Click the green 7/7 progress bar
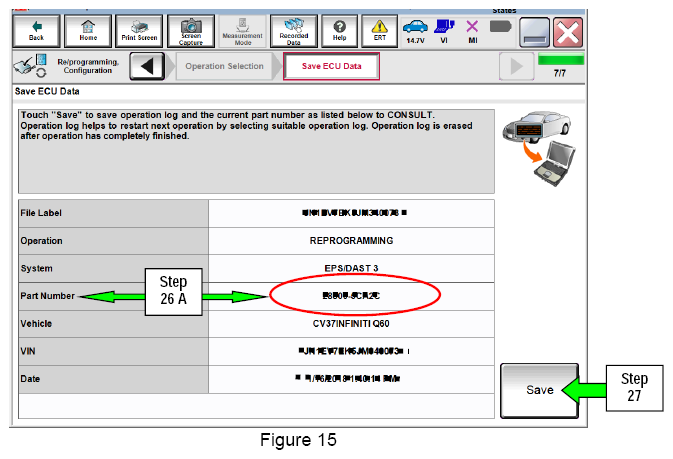The width and height of the screenshot is (673, 459). coord(561,59)
